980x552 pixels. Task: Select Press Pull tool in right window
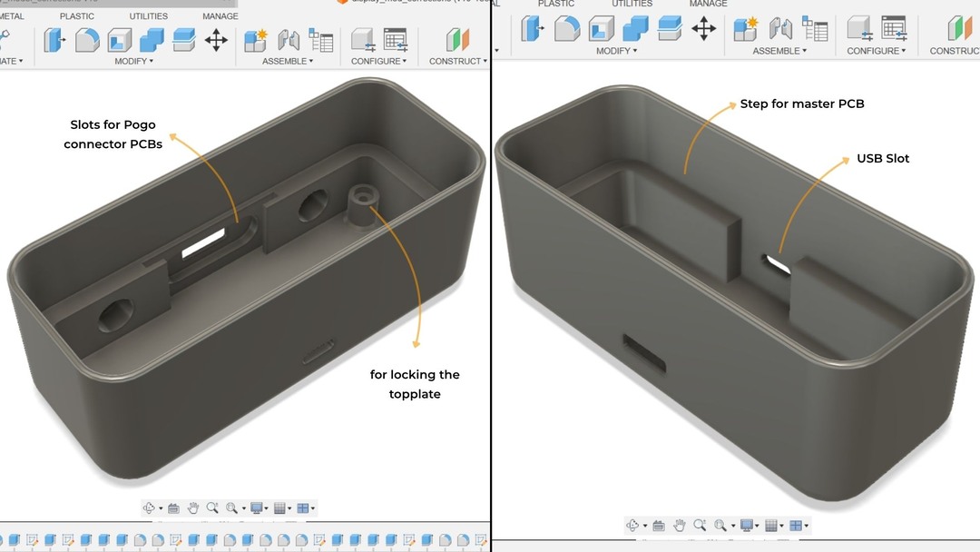tap(533, 29)
